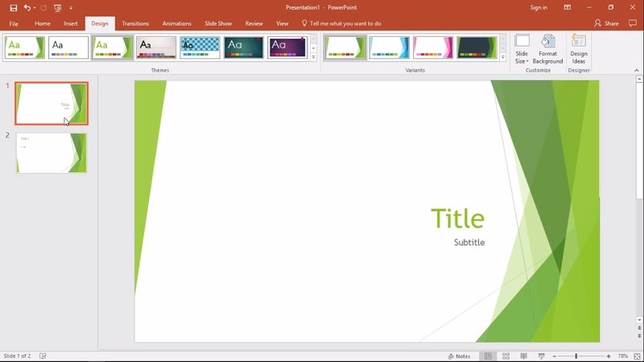Click the zoom slider handle
644x362 pixels.
(576, 356)
